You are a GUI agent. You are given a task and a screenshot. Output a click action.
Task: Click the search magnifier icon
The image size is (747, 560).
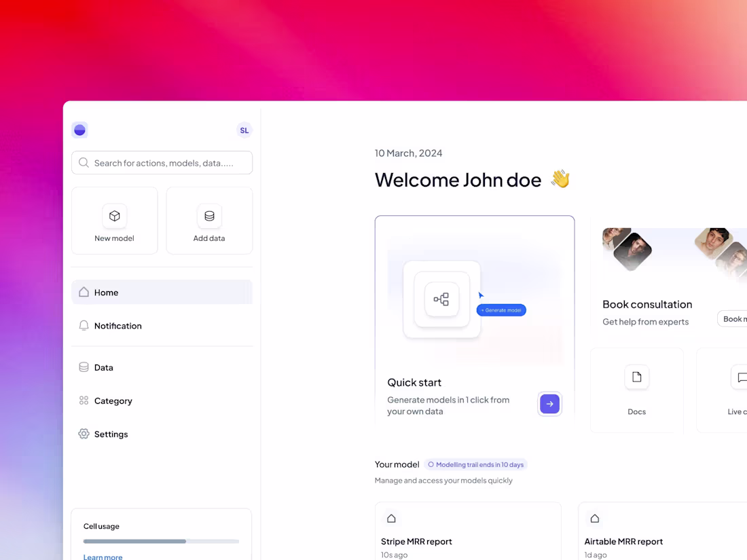(84, 162)
